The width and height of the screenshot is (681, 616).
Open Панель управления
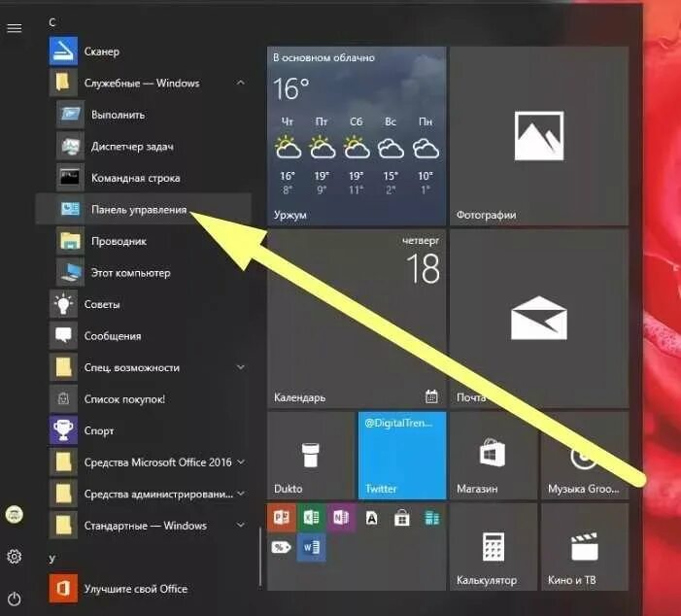pyautogui.click(x=144, y=210)
